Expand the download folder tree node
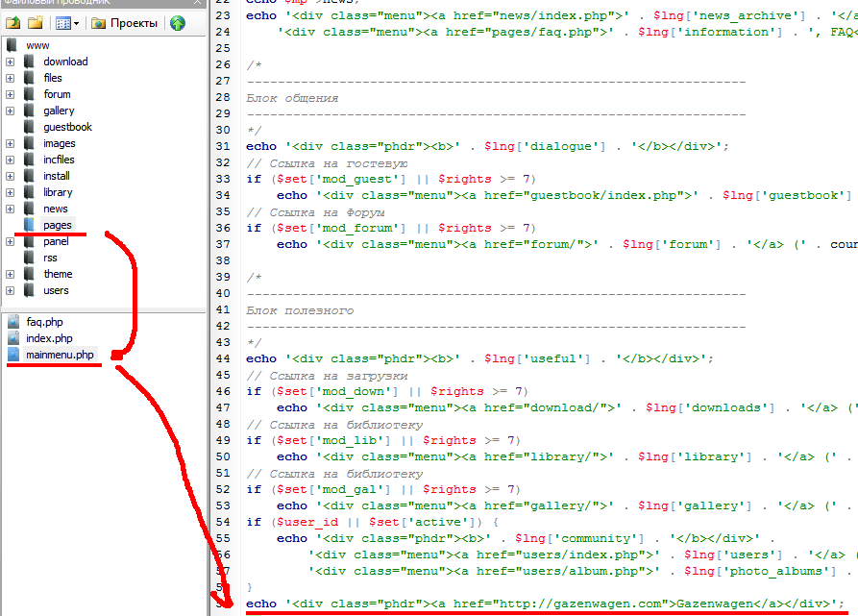The image size is (858, 616). (x=10, y=62)
